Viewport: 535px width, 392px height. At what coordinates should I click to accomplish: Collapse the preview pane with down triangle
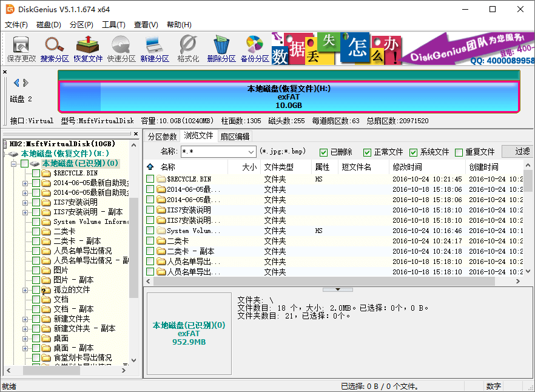point(338,289)
